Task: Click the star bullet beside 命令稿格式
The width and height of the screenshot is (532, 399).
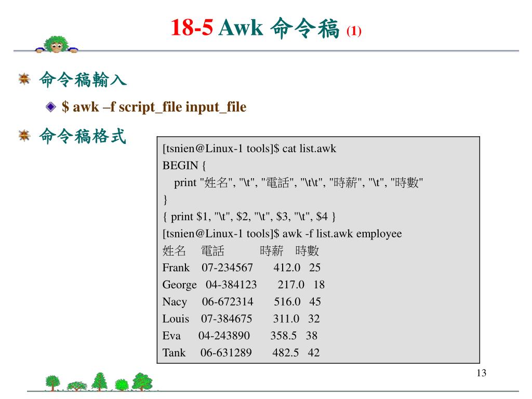Action: point(24,136)
